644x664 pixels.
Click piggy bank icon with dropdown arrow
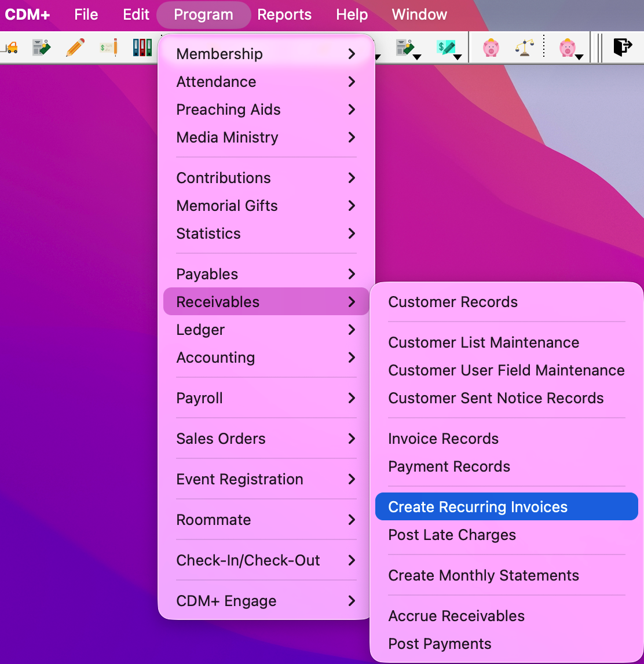tap(567, 47)
